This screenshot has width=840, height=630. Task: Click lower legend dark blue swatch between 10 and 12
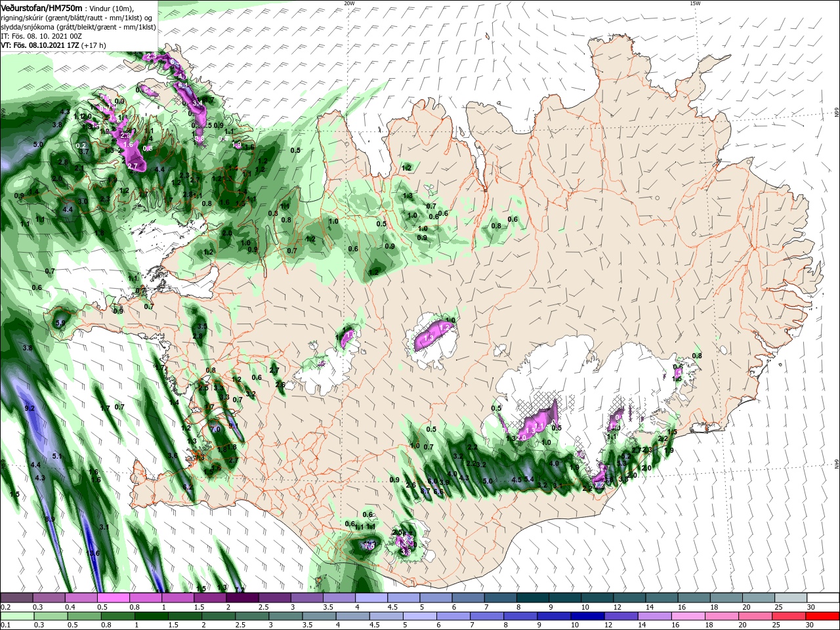click(x=587, y=616)
